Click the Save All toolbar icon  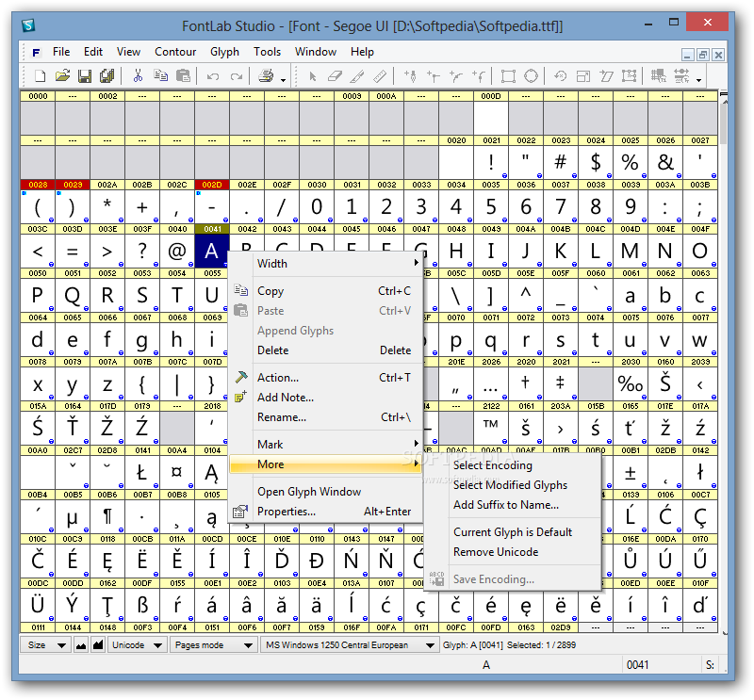(x=107, y=76)
